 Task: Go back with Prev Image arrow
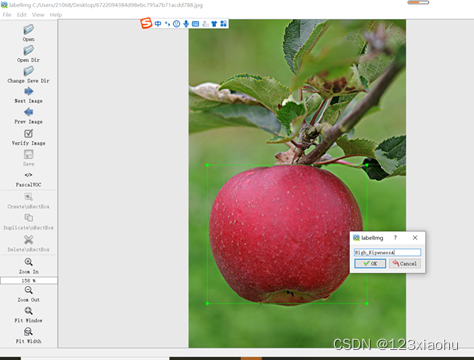pyautogui.click(x=28, y=112)
